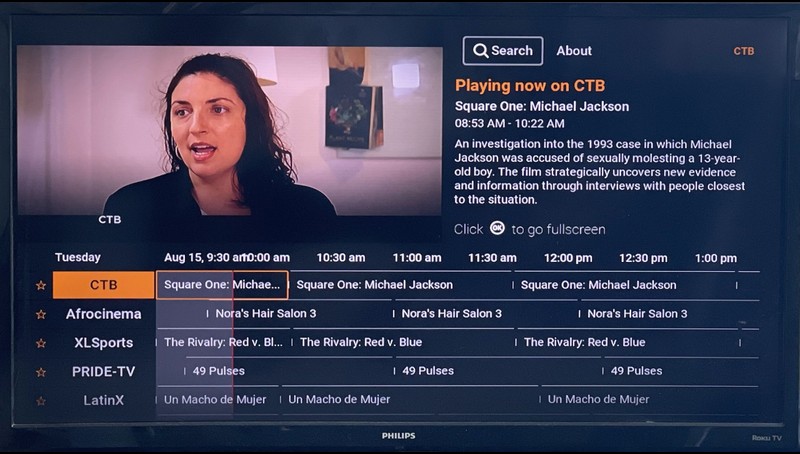Click the video preview thumbnail
The height and width of the screenshot is (454, 800).
(230, 131)
